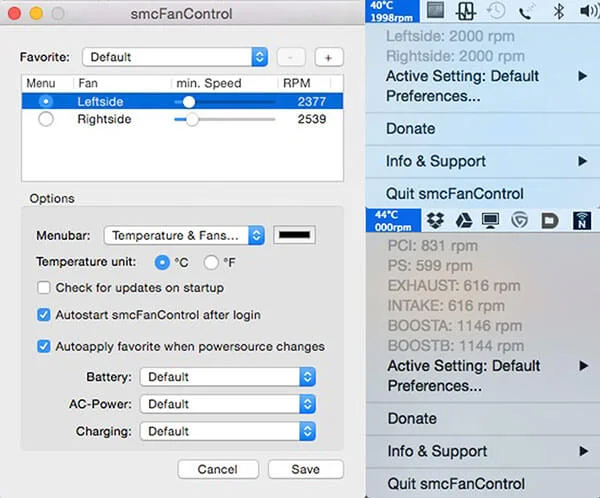600x498 pixels.
Task: Click the Leftside: 2000 rpm menu entry
Action: (450, 36)
